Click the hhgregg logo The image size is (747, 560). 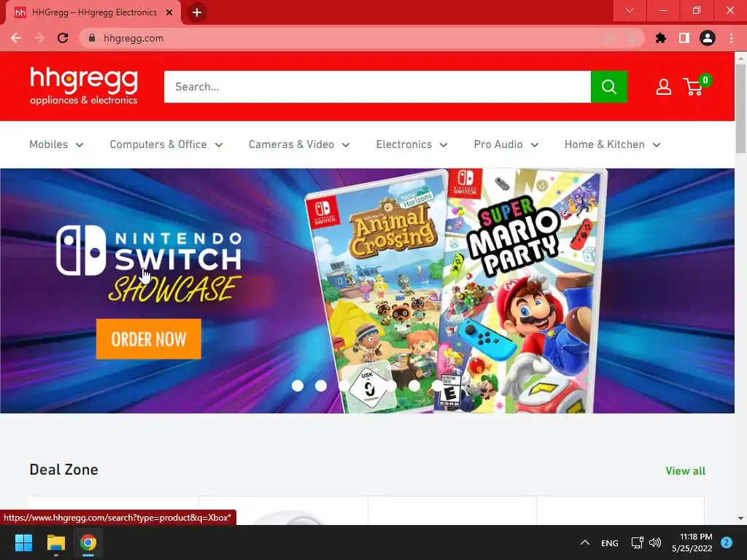point(84,86)
